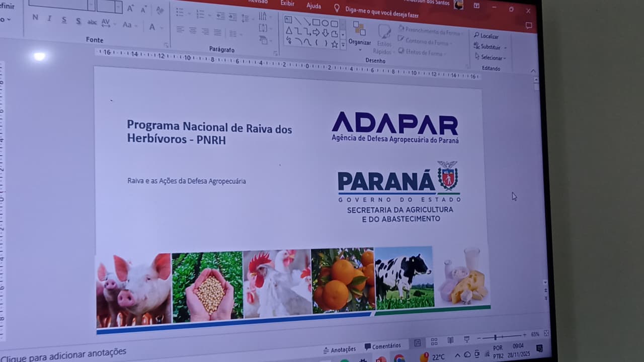Image resolution: width=644 pixels, height=362 pixels.
Task: Open reading view from status bar
Action: tap(450, 340)
